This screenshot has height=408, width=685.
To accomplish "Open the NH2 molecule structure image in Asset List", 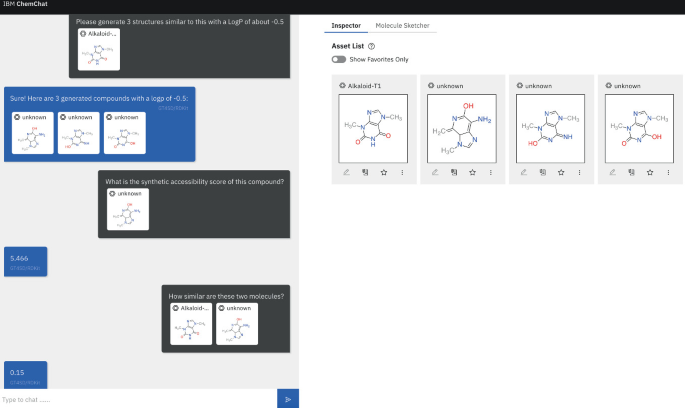I will pos(462,128).
